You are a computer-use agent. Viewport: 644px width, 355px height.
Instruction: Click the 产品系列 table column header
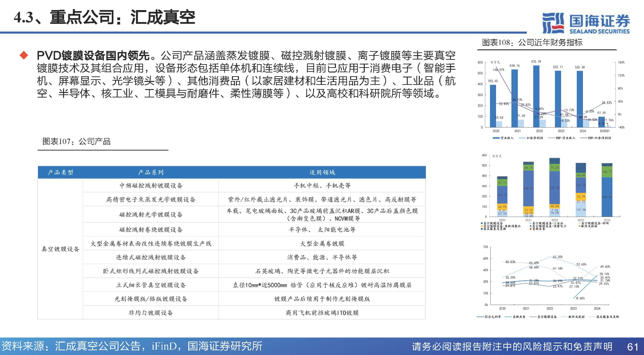(151, 172)
